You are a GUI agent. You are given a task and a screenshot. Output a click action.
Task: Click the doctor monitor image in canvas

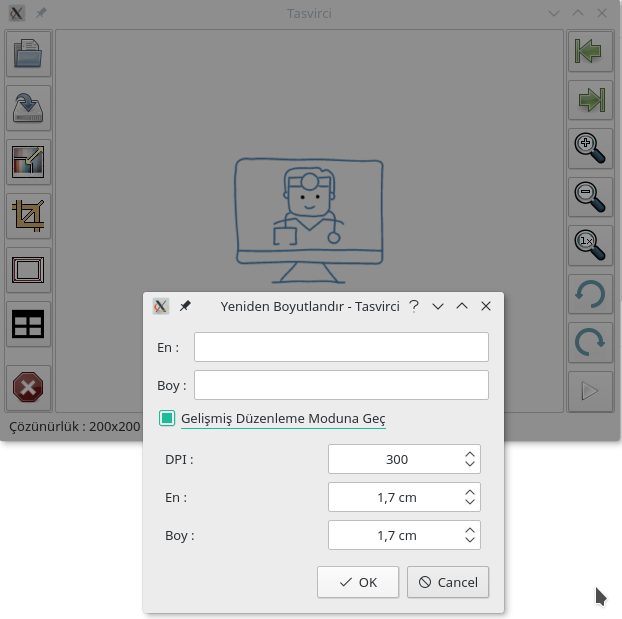click(x=309, y=221)
